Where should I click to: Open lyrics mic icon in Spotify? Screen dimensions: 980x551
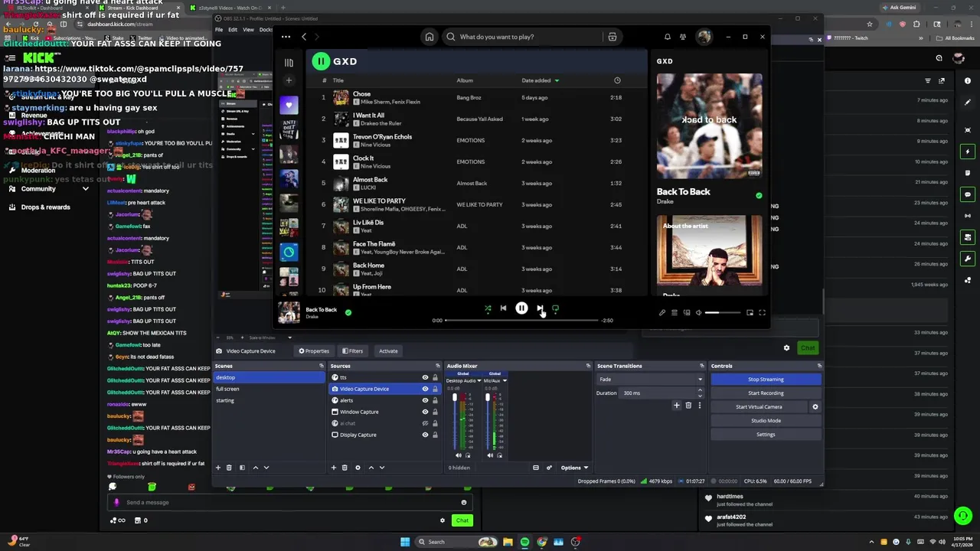(x=662, y=312)
